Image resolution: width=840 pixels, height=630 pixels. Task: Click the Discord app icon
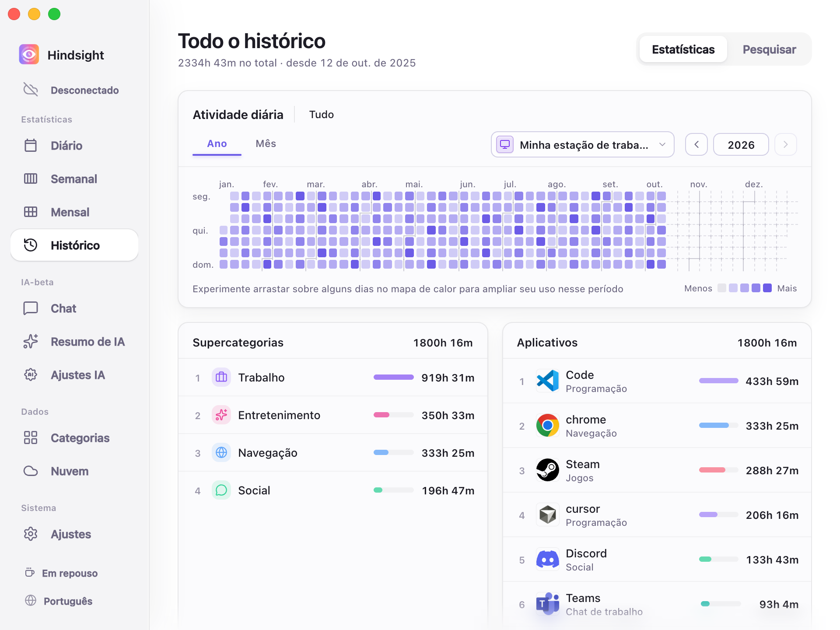548,559
